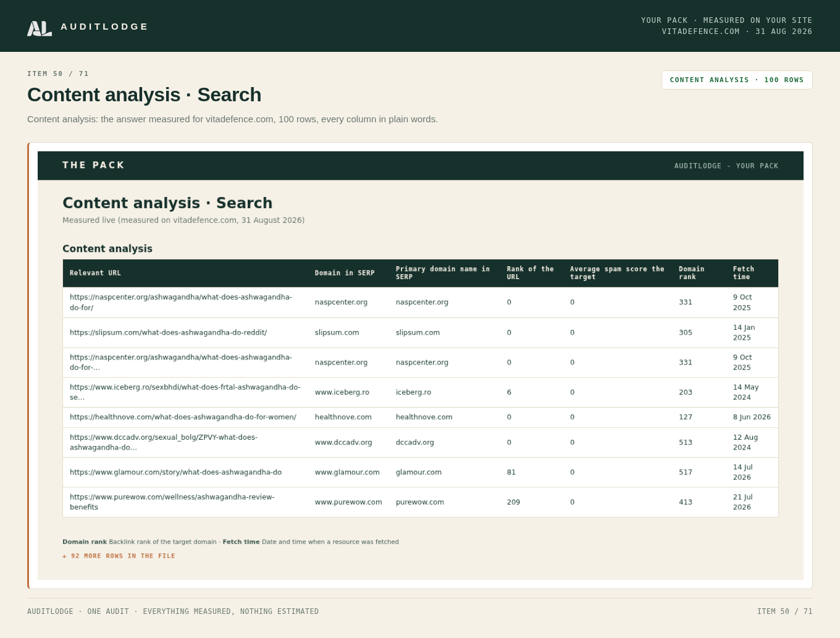Image resolution: width=840 pixels, height=638 pixels.
Task: Click domain rank 305 for slipsum.com
Action: [686, 332]
